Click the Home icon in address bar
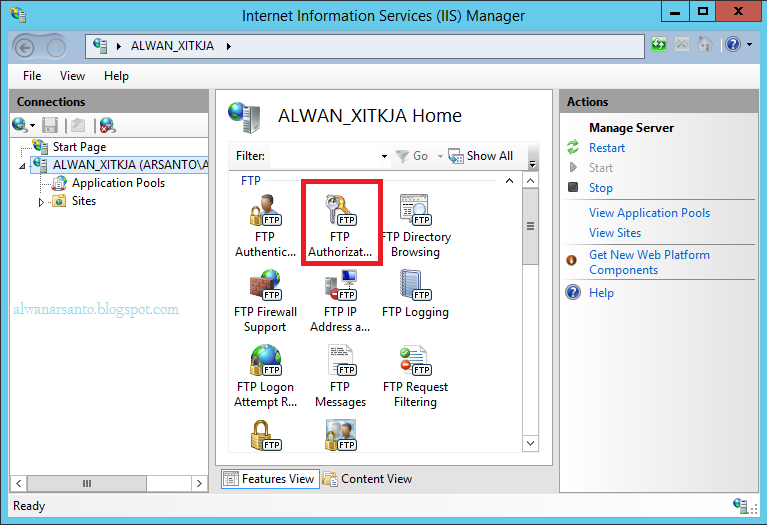Screen dimensions: 767x525 (x=704, y=45)
